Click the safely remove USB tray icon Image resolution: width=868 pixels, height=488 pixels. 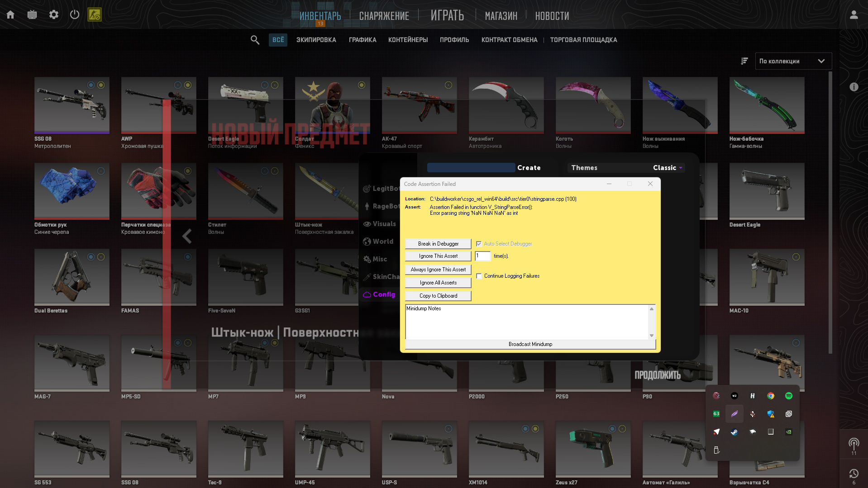tap(716, 450)
